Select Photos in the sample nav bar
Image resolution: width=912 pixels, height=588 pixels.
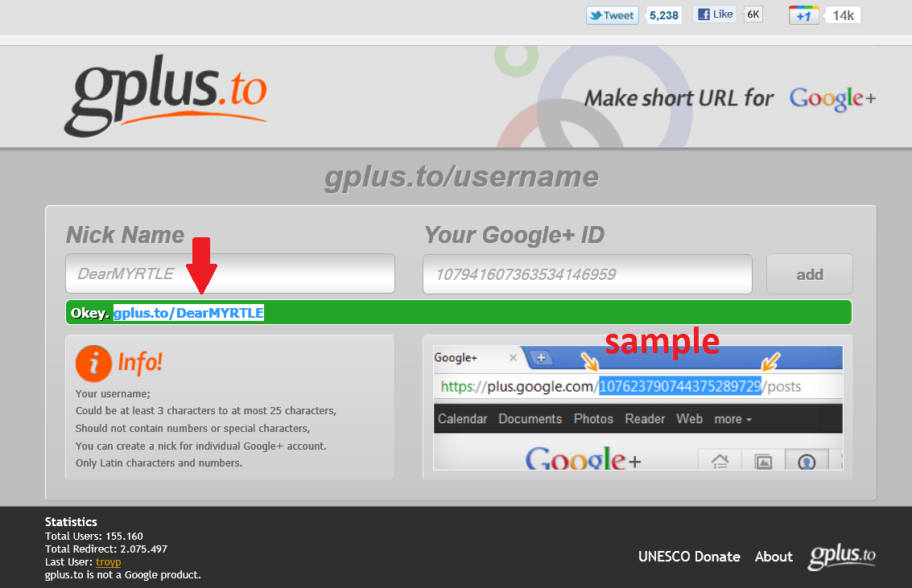[593, 419]
